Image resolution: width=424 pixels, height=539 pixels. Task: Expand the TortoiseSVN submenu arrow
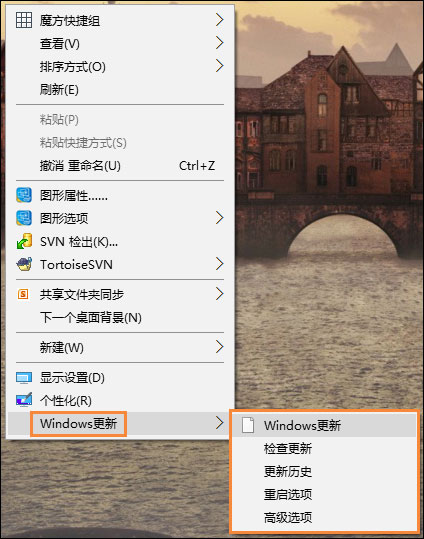(x=219, y=264)
